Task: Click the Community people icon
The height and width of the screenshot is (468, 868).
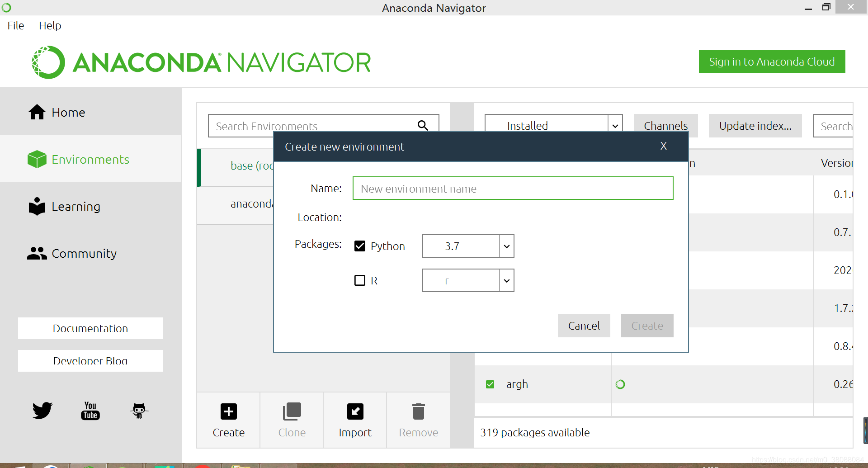Action: coord(37,253)
